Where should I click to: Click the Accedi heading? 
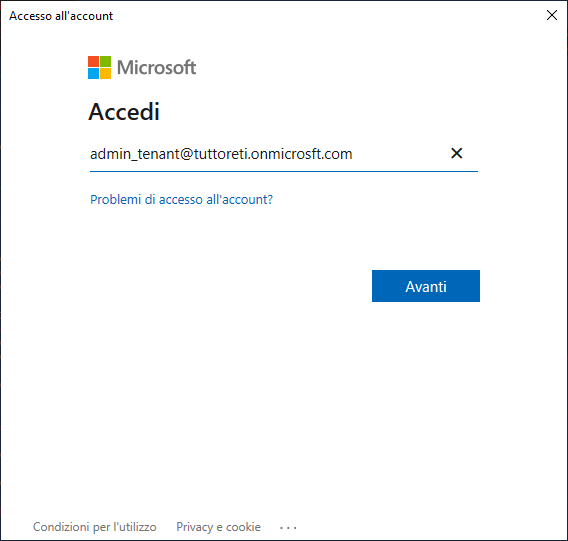point(124,112)
